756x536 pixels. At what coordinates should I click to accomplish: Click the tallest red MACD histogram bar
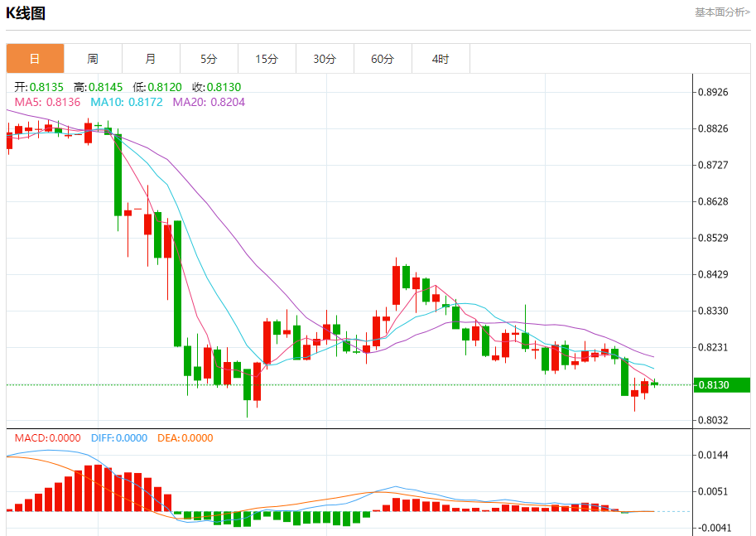point(99,488)
